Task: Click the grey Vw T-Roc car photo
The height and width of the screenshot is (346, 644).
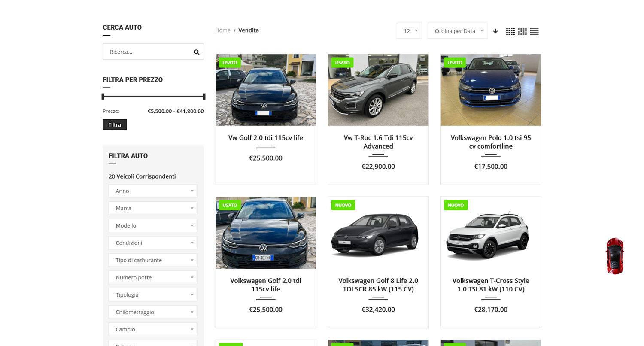Action: (x=378, y=90)
